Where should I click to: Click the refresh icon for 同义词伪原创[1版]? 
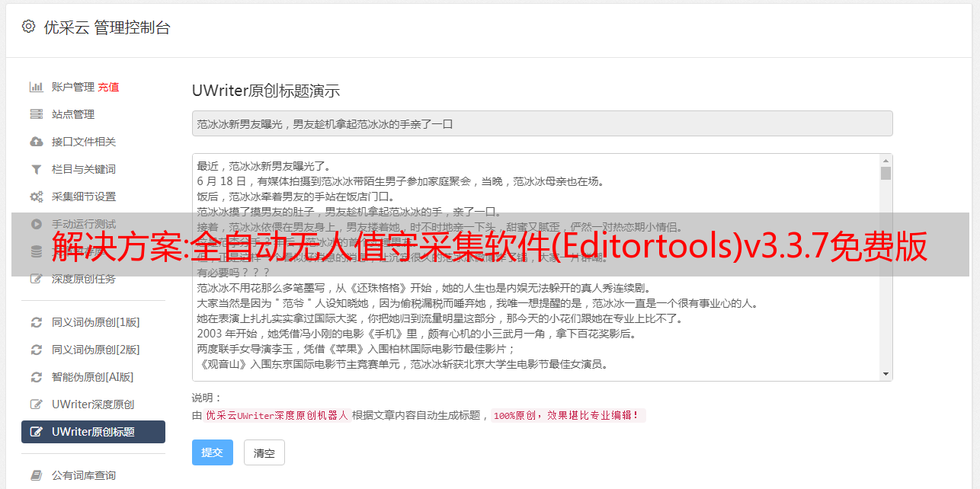(x=36, y=322)
